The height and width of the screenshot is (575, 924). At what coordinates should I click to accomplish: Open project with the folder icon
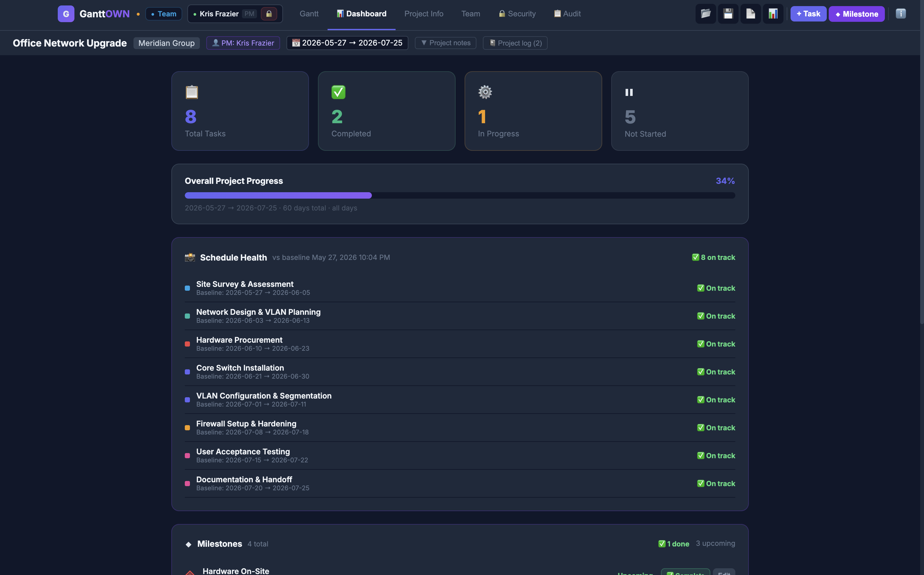point(706,14)
